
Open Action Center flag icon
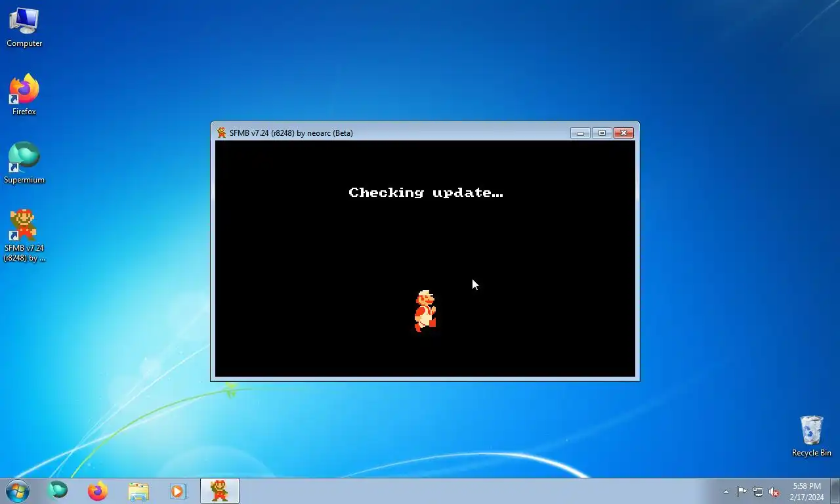click(742, 492)
